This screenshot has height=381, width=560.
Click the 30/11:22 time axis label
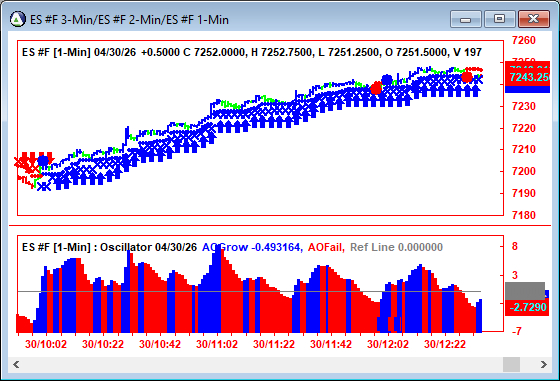click(274, 344)
